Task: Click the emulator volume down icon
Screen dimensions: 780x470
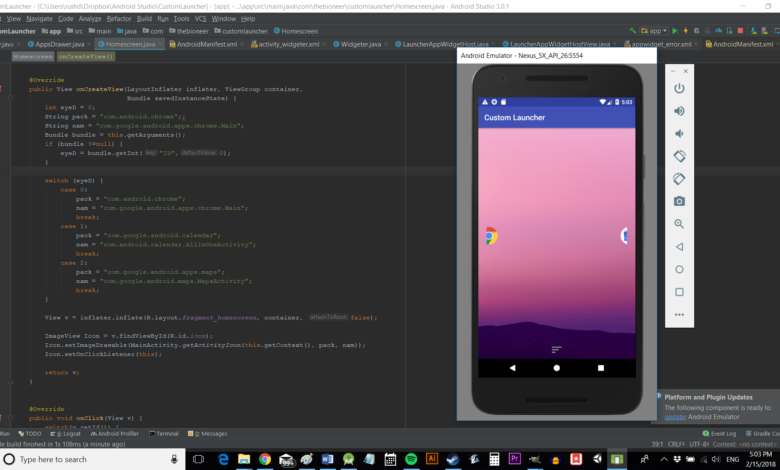Action: tap(679, 133)
